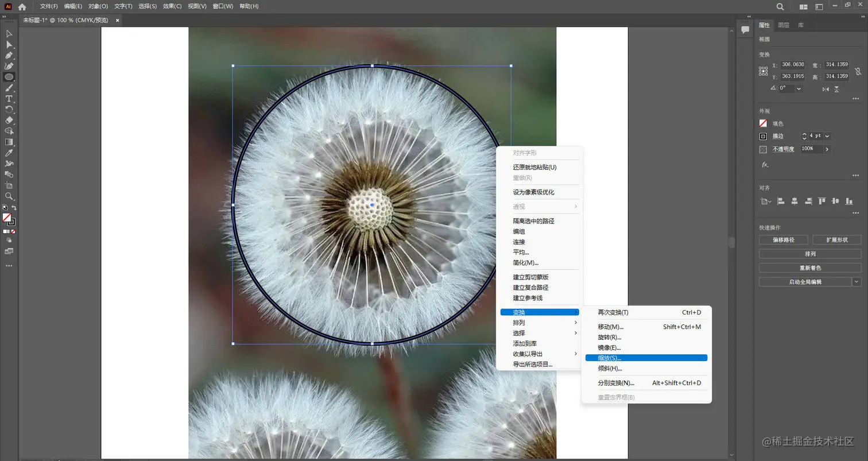Click the stroke weight stepper arrows

tap(804, 136)
